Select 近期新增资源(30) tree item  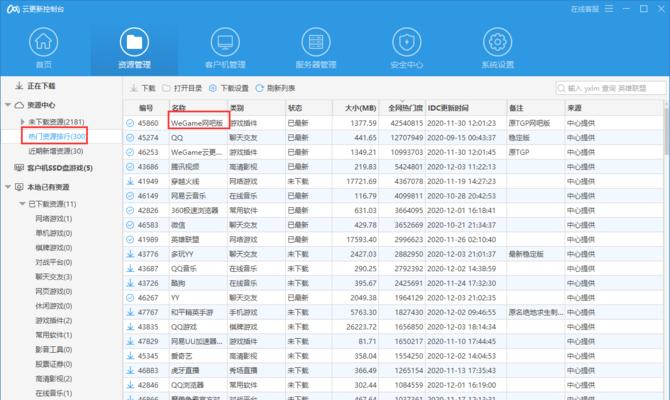tap(56, 151)
